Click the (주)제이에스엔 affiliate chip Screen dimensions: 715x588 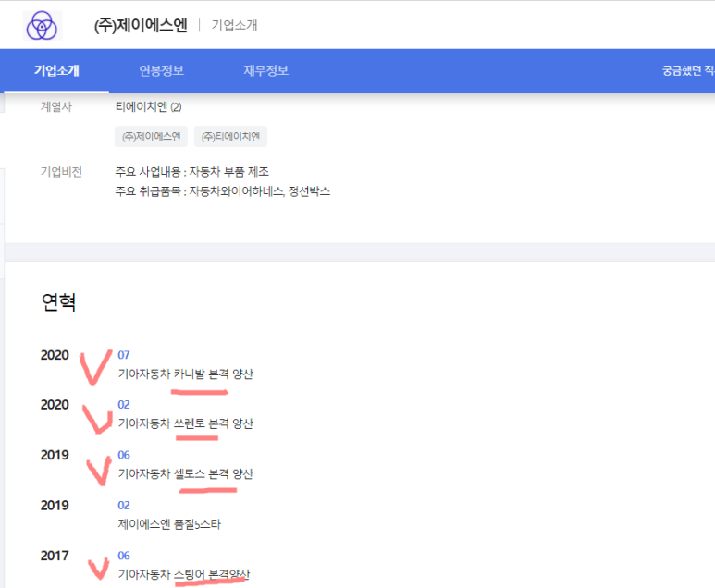pyautogui.click(x=152, y=137)
